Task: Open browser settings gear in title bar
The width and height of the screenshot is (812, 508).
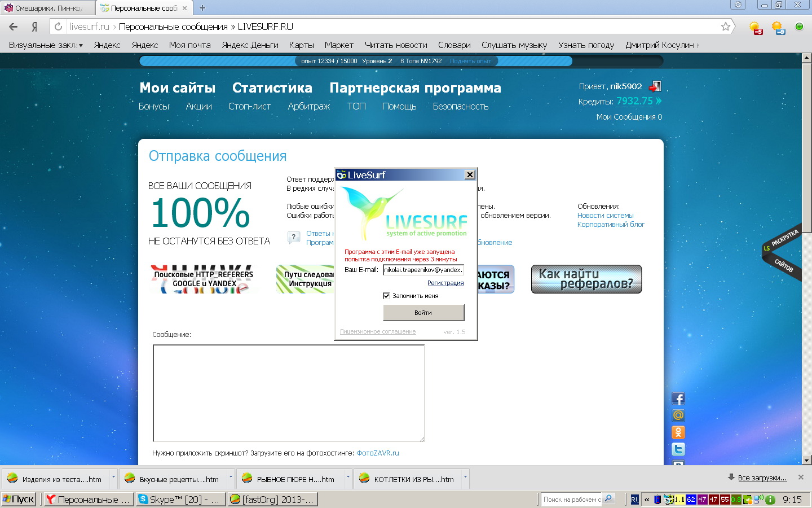Action: click(738, 5)
